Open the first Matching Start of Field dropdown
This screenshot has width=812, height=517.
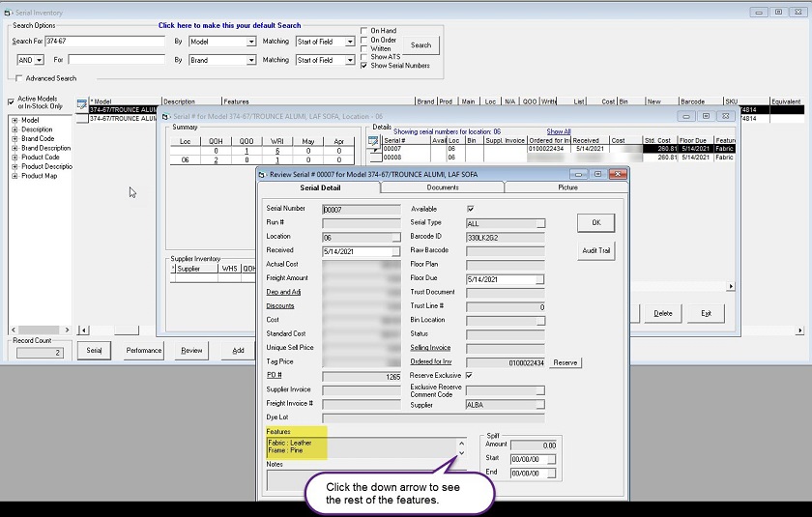[350, 42]
